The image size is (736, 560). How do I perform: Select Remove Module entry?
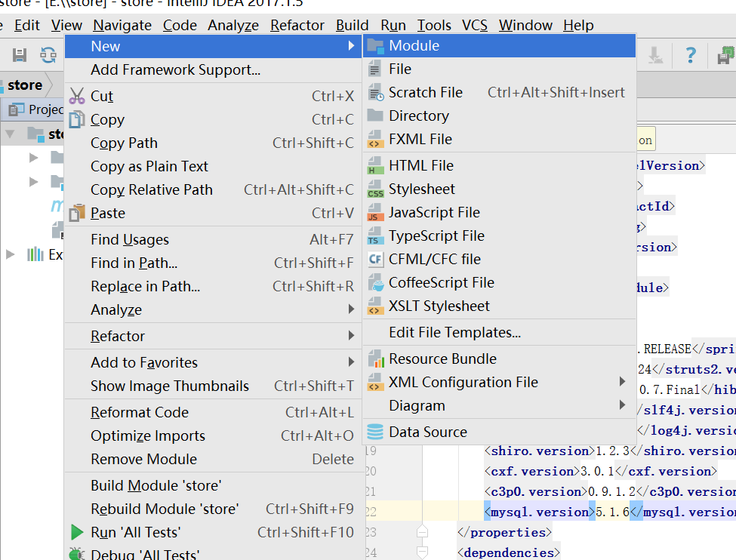(x=214, y=459)
